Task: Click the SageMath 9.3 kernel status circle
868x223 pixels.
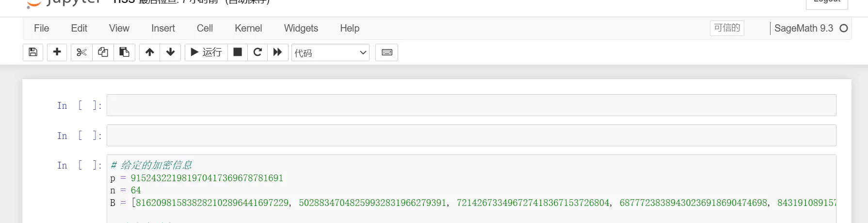Action: click(844, 28)
